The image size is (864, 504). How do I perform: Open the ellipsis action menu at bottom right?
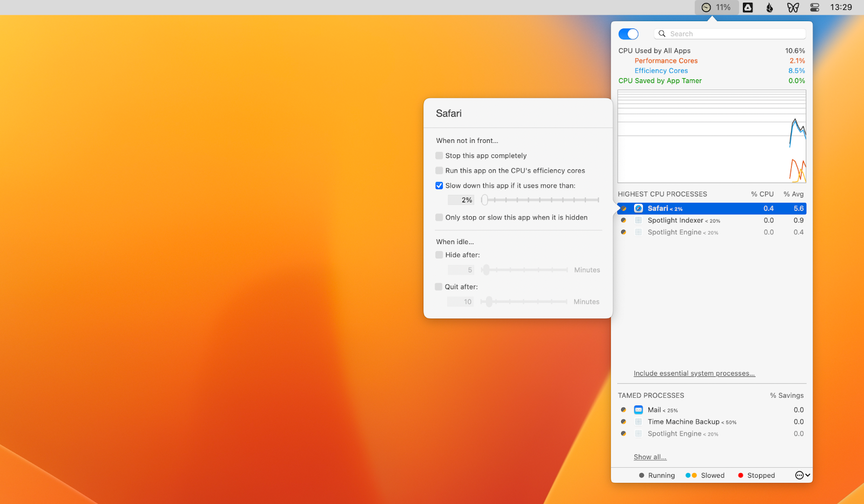pos(799,475)
